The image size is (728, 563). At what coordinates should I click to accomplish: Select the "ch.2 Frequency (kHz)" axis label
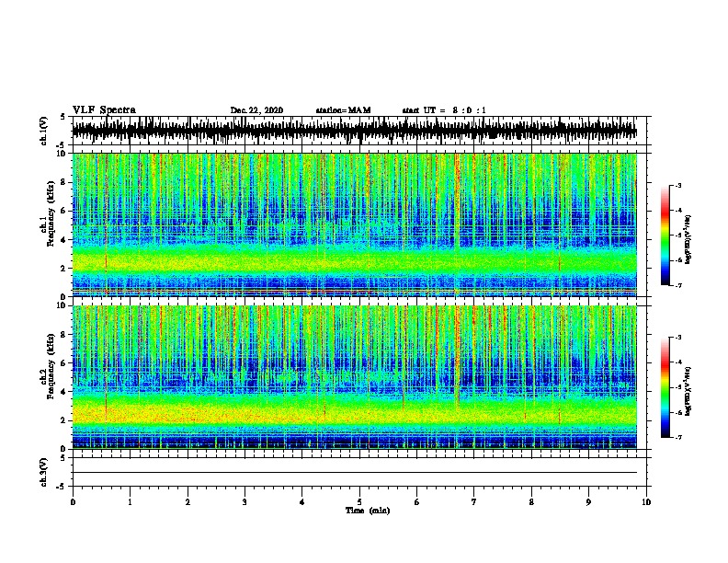tap(47, 365)
